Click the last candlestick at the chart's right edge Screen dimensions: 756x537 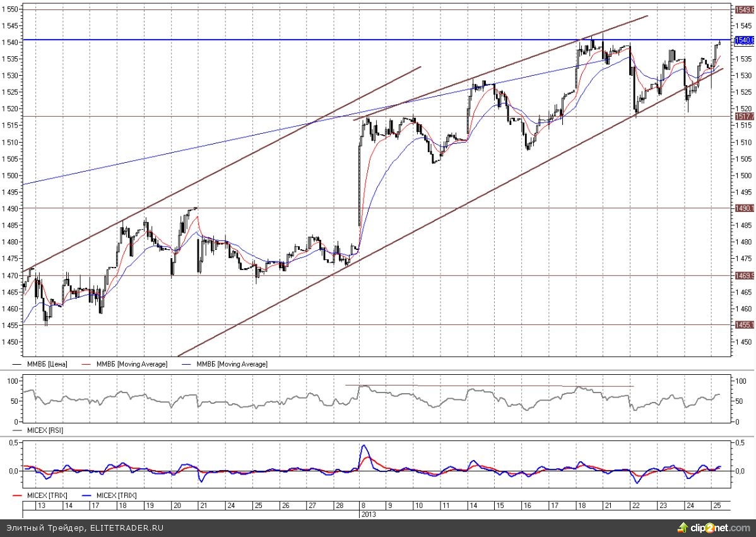point(719,42)
